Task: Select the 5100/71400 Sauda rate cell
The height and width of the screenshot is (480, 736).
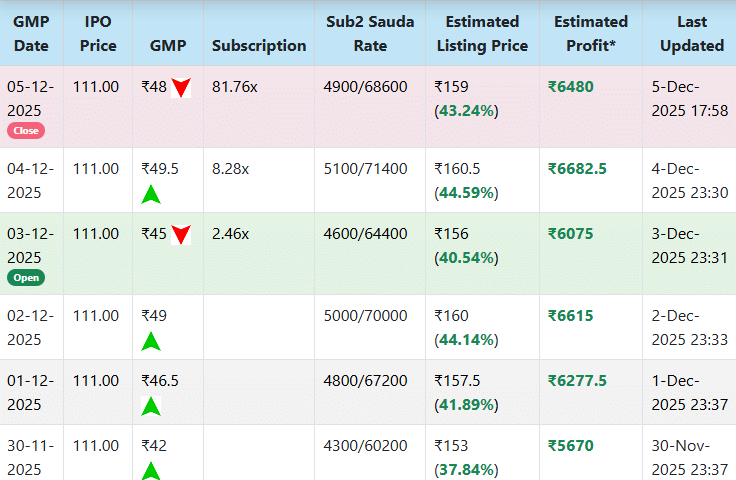Action: (366, 169)
